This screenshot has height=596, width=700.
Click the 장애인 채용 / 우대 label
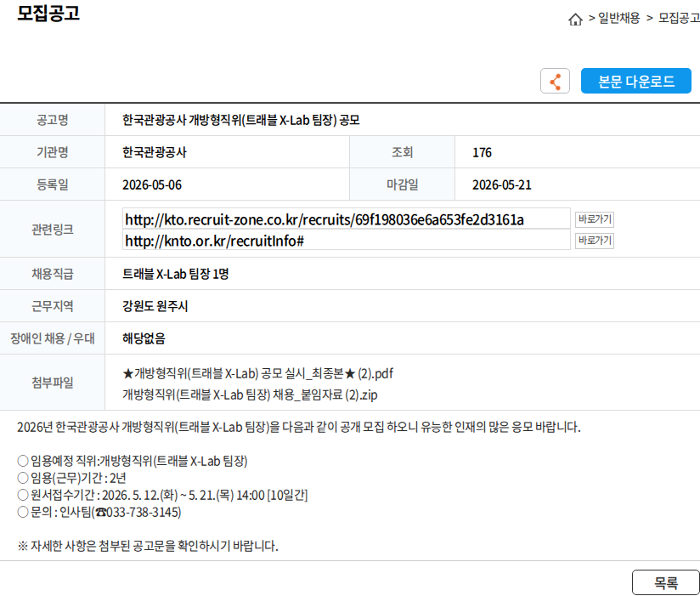[52, 338]
